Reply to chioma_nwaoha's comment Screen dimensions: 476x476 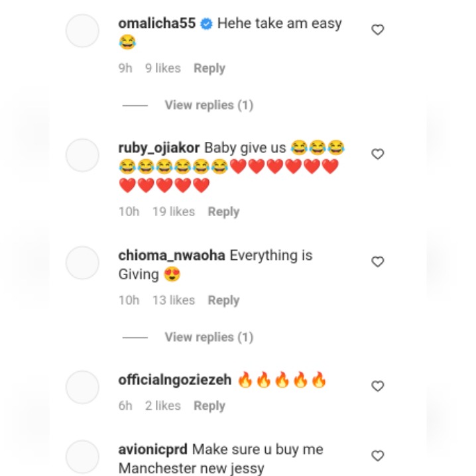click(x=223, y=300)
